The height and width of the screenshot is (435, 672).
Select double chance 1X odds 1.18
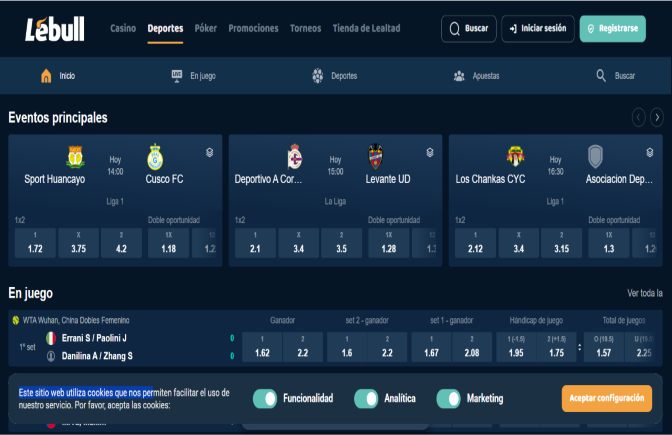coord(168,243)
